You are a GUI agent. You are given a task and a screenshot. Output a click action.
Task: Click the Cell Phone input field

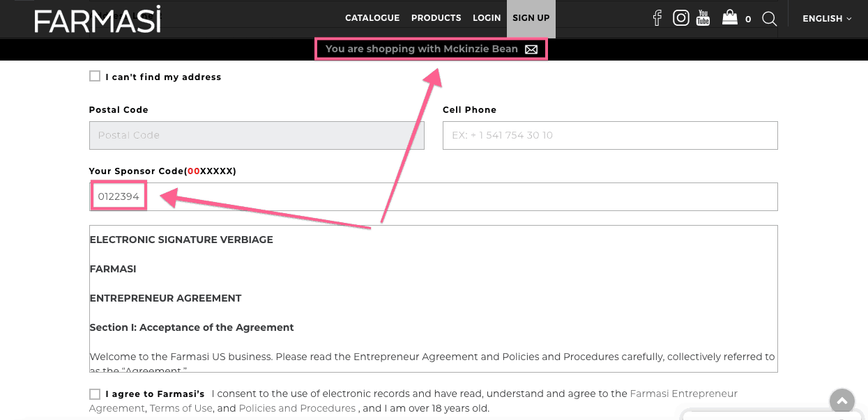(x=609, y=135)
